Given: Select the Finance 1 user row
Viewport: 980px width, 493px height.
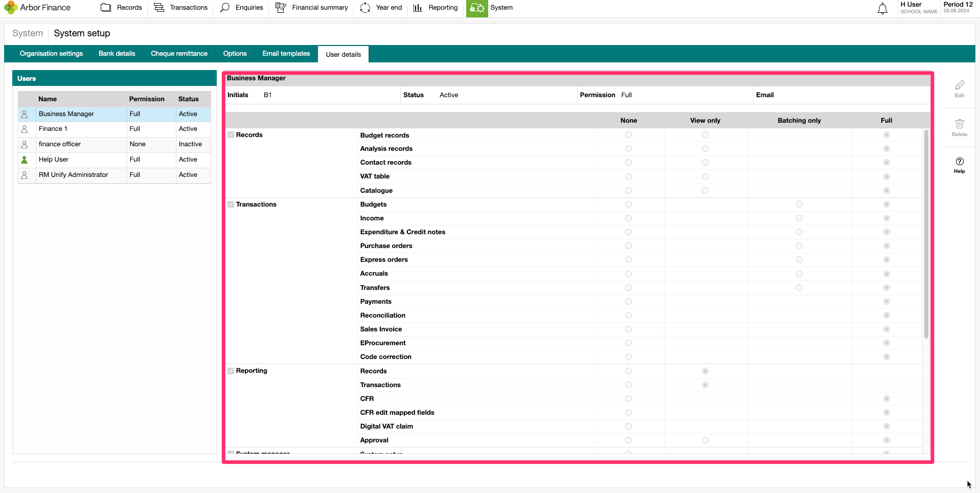Looking at the screenshot, I should point(82,128).
